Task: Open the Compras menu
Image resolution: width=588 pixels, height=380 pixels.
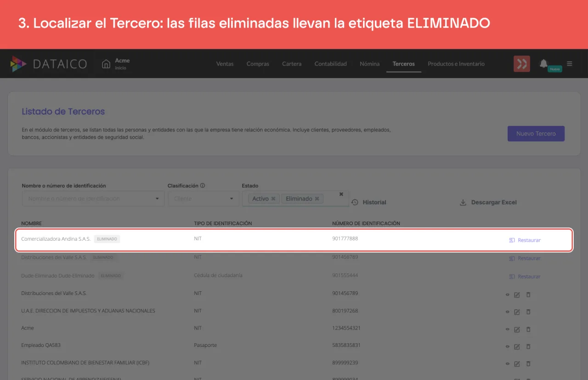Action: [x=258, y=64]
